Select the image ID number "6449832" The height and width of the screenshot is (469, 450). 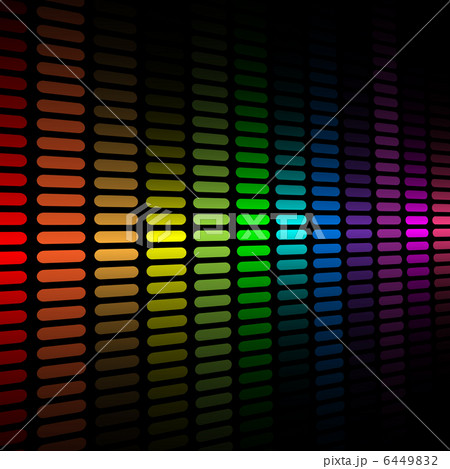410,461
